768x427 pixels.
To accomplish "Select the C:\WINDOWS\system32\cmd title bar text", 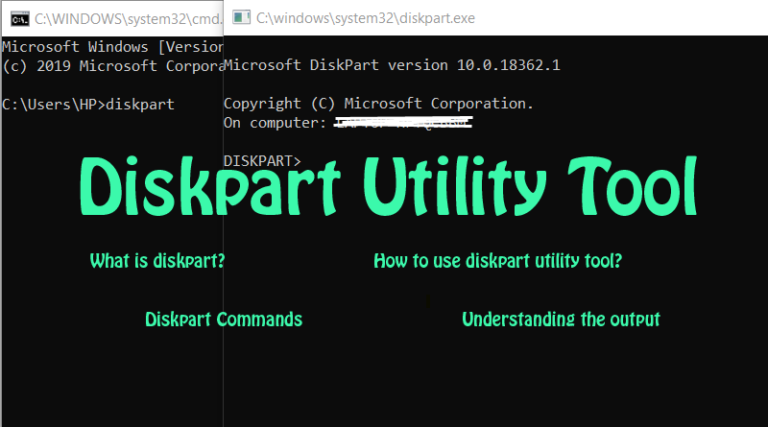I will (x=127, y=19).
